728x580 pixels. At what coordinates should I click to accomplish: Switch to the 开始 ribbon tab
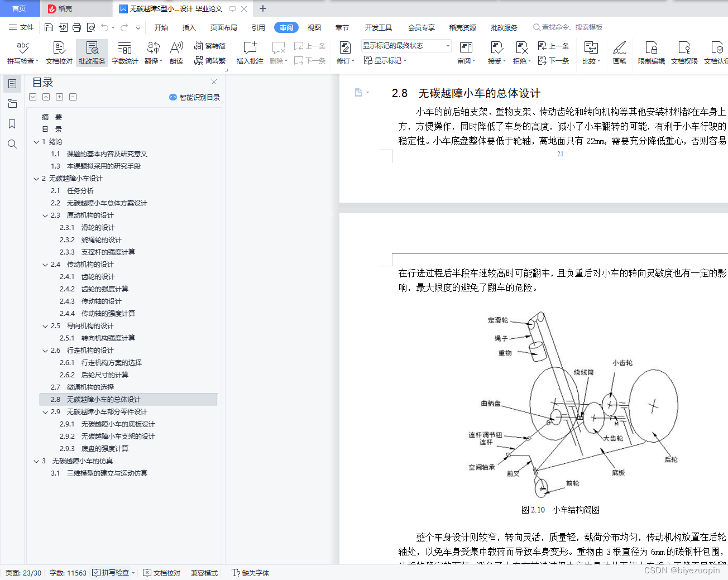pyautogui.click(x=161, y=27)
